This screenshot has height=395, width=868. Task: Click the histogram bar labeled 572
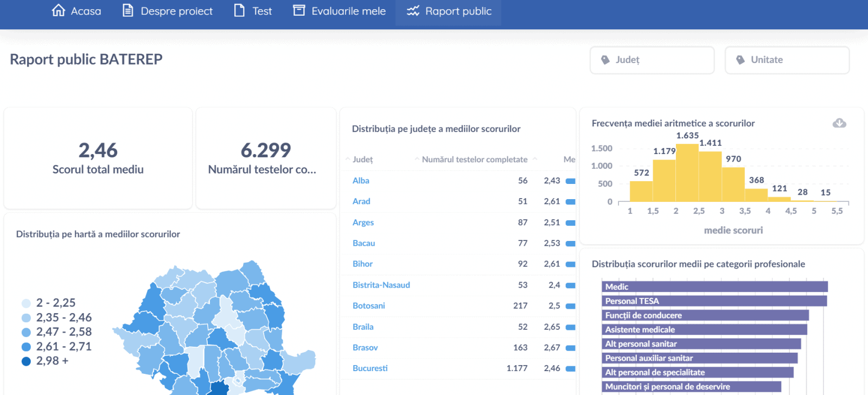point(641,191)
